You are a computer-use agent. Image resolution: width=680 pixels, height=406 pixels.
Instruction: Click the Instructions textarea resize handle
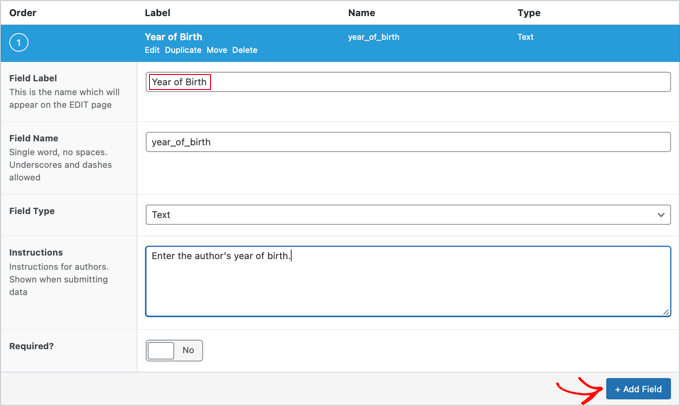[x=666, y=312]
